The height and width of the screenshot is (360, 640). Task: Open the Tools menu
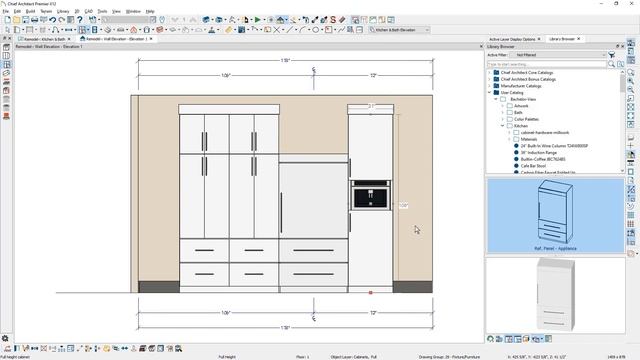pos(102,11)
